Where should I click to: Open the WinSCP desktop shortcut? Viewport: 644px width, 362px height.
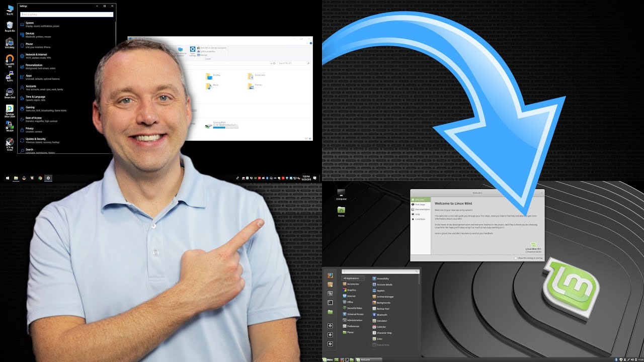[x=10, y=127]
